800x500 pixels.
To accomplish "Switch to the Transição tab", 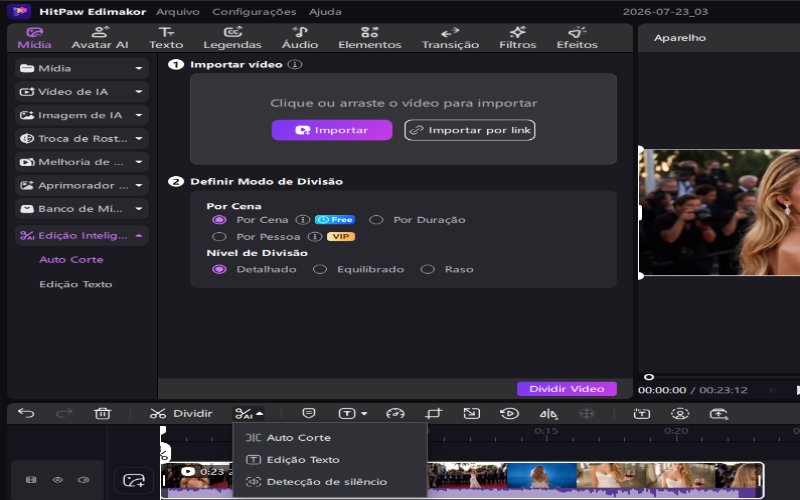I will click(450, 38).
